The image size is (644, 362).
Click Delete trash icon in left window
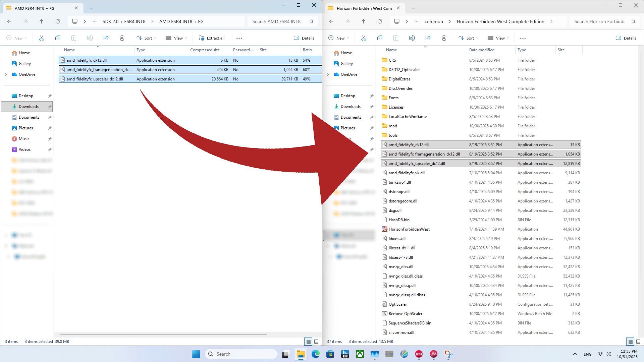(122, 38)
